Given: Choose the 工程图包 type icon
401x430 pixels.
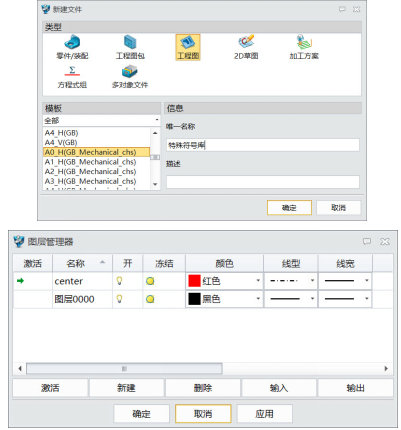Looking at the screenshot, I should pos(130,42).
